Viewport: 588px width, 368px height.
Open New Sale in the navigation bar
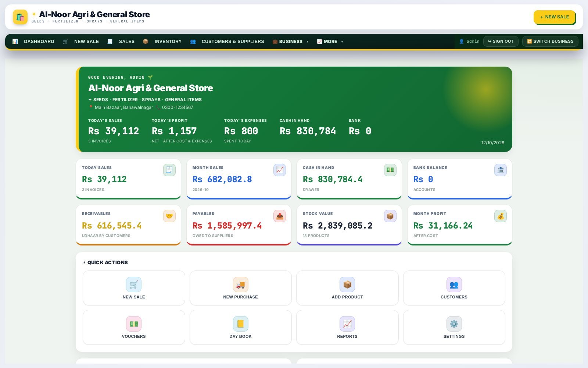pyautogui.click(x=81, y=42)
